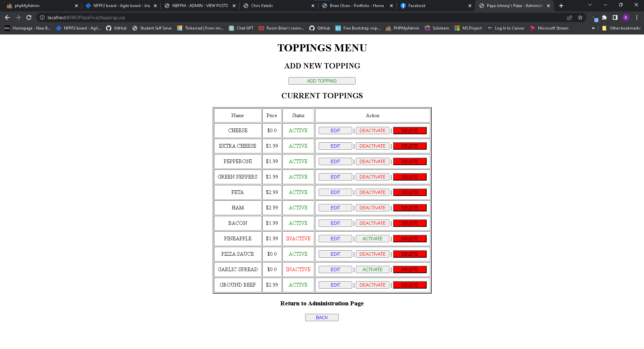This screenshot has height=349, width=644.
Task: Click the profile avatar icon
Action: (626, 17)
